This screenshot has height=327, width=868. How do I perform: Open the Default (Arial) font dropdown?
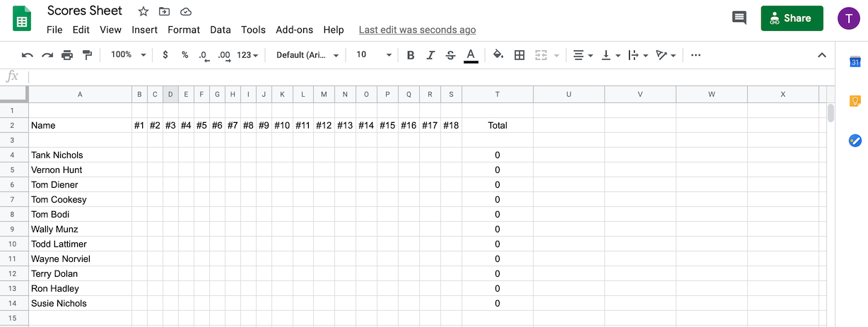click(307, 55)
